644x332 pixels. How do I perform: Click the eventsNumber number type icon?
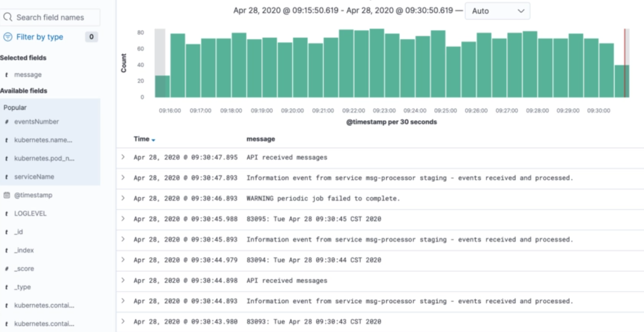coord(6,122)
